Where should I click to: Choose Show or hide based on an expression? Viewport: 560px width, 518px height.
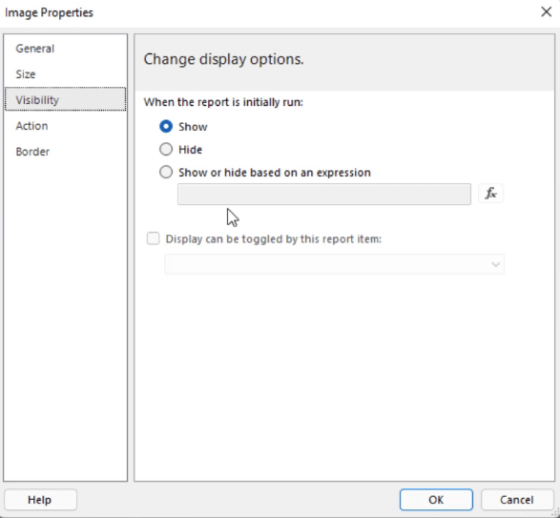point(166,172)
